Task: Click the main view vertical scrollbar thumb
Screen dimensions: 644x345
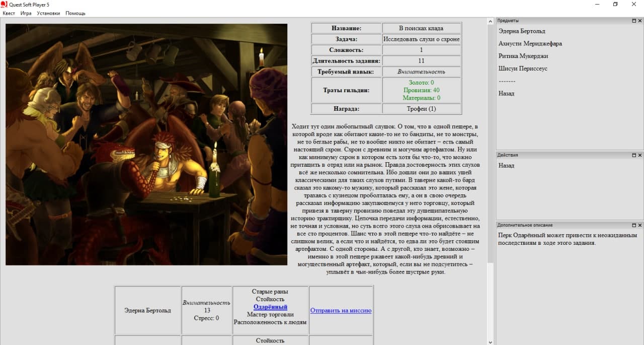Action: click(491, 144)
